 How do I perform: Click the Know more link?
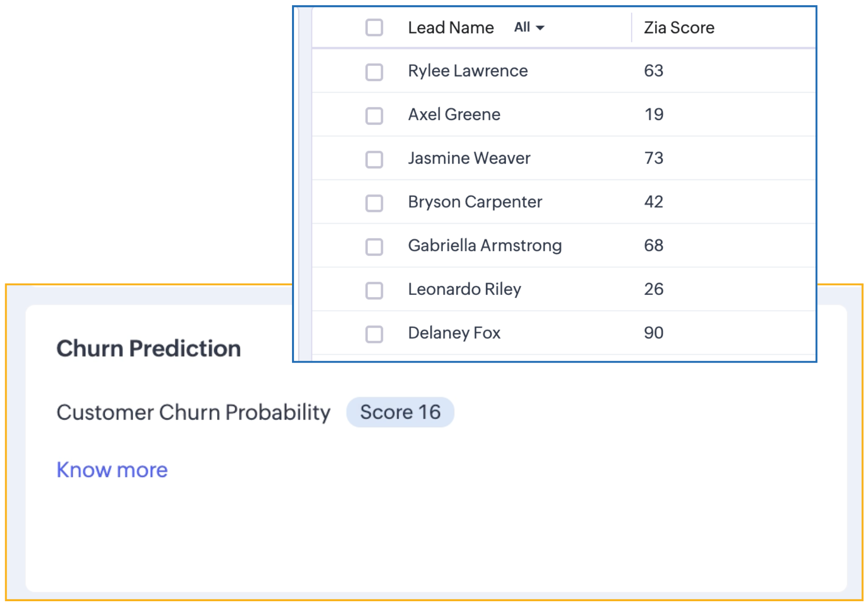[112, 469]
